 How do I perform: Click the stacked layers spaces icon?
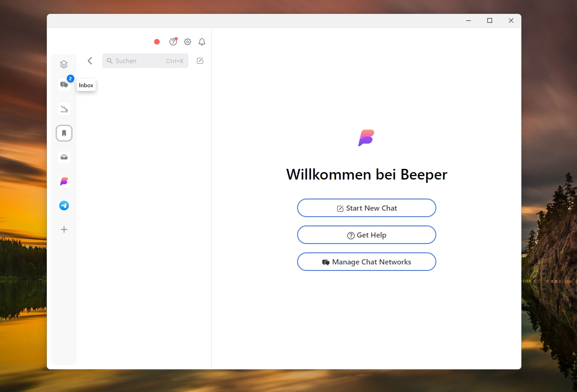coord(64,64)
